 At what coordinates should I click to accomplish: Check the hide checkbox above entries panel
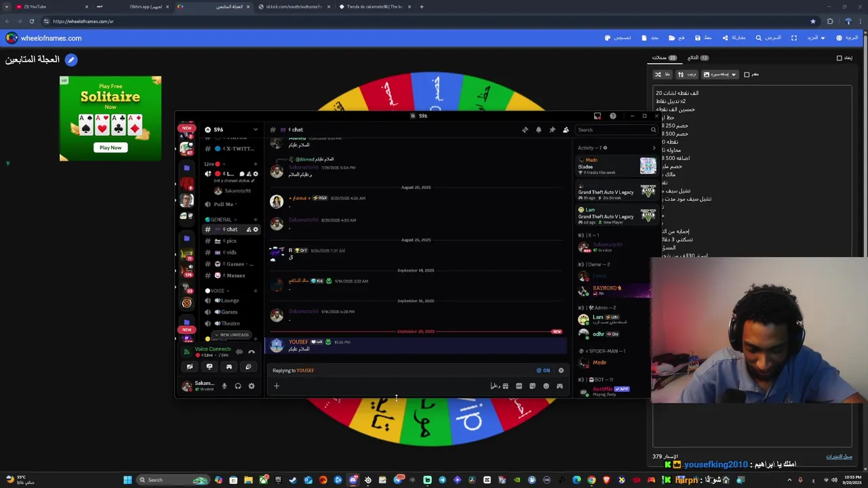coord(840,58)
